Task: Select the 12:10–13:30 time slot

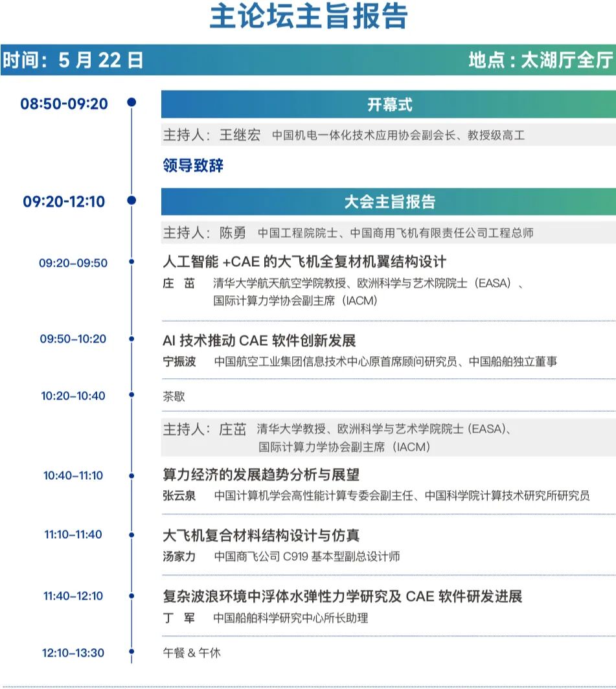Action: pyautogui.click(x=73, y=653)
